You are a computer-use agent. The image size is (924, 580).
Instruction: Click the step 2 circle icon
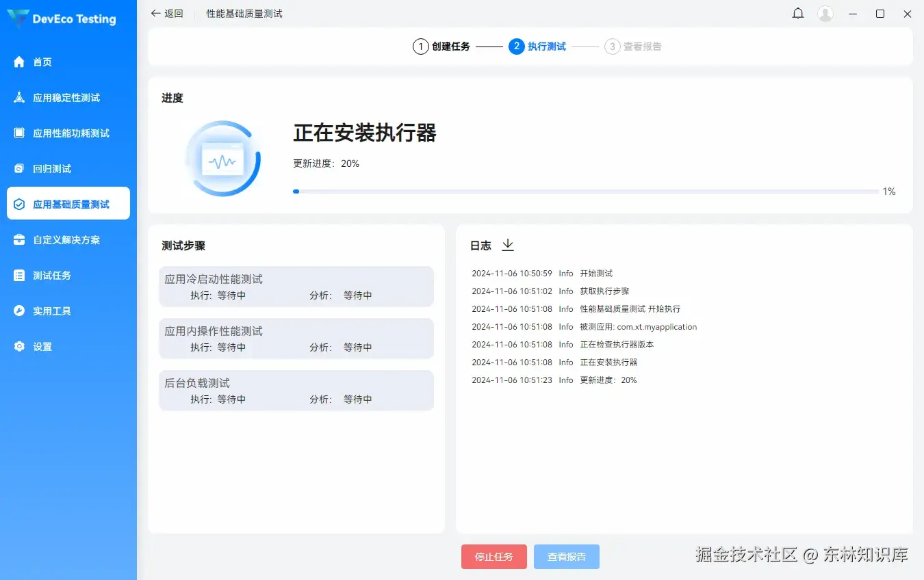(517, 47)
